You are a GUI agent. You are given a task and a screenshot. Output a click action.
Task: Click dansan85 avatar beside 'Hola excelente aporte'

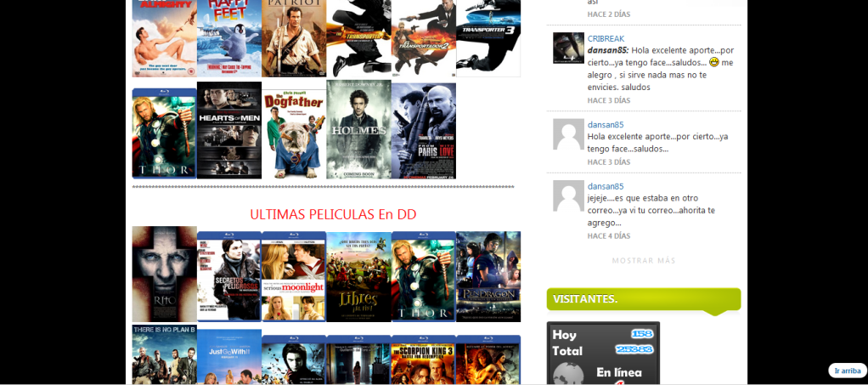point(568,134)
